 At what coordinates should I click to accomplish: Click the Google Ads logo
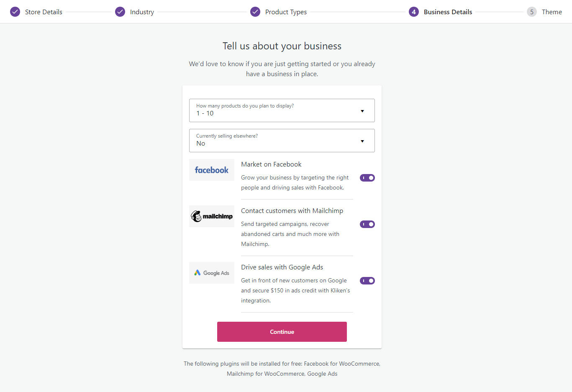(212, 273)
